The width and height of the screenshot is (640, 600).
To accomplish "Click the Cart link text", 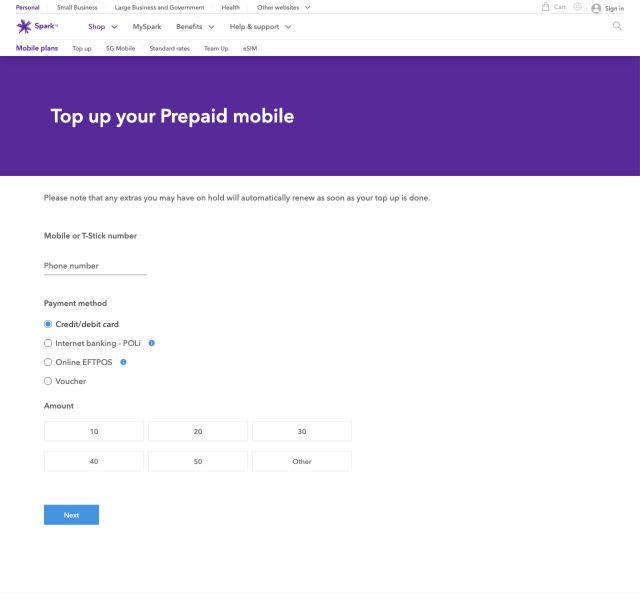I will click(560, 7).
